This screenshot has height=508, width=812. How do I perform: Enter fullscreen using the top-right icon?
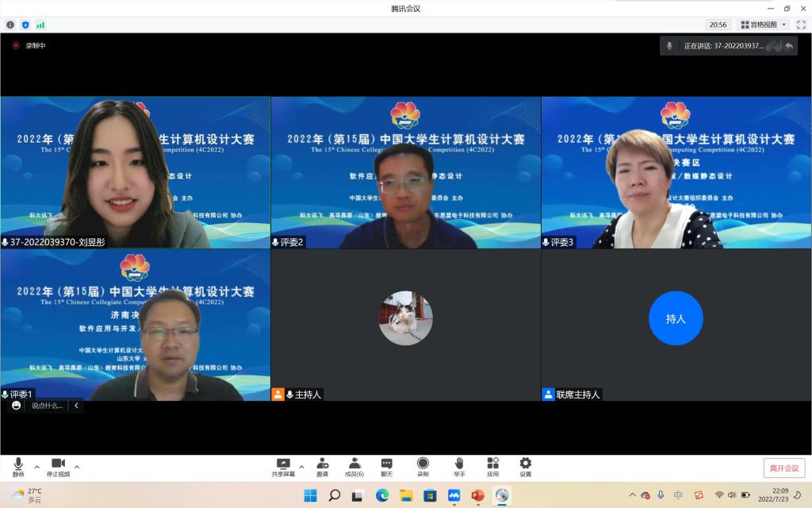[x=801, y=25]
